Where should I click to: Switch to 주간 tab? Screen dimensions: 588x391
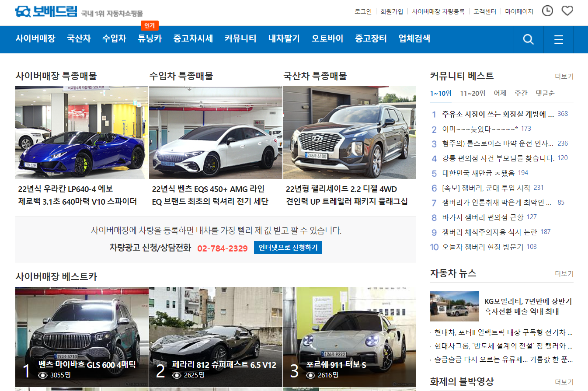tap(521, 93)
